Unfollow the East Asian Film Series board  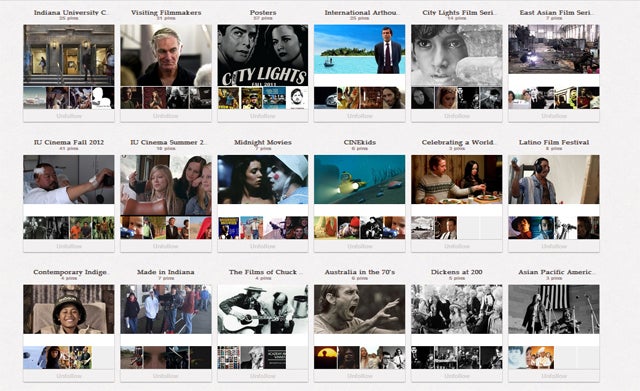(x=554, y=116)
